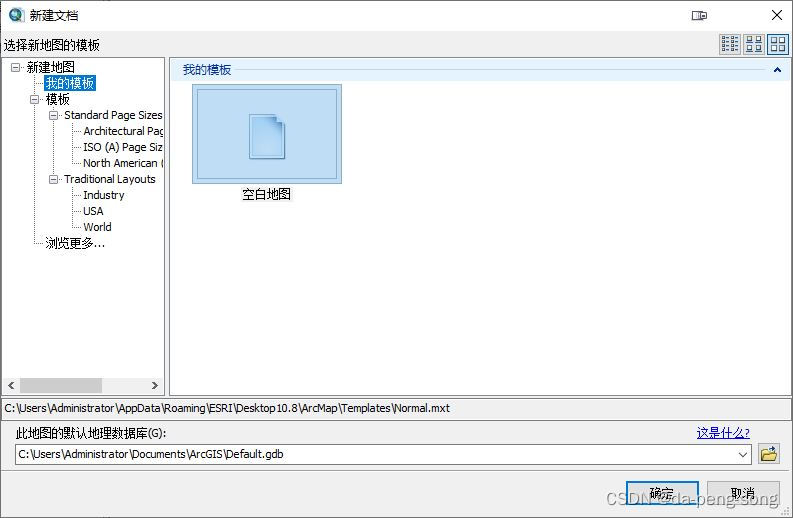Switch to large icons view
The width and height of the screenshot is (793, 518).
[778, 45]
